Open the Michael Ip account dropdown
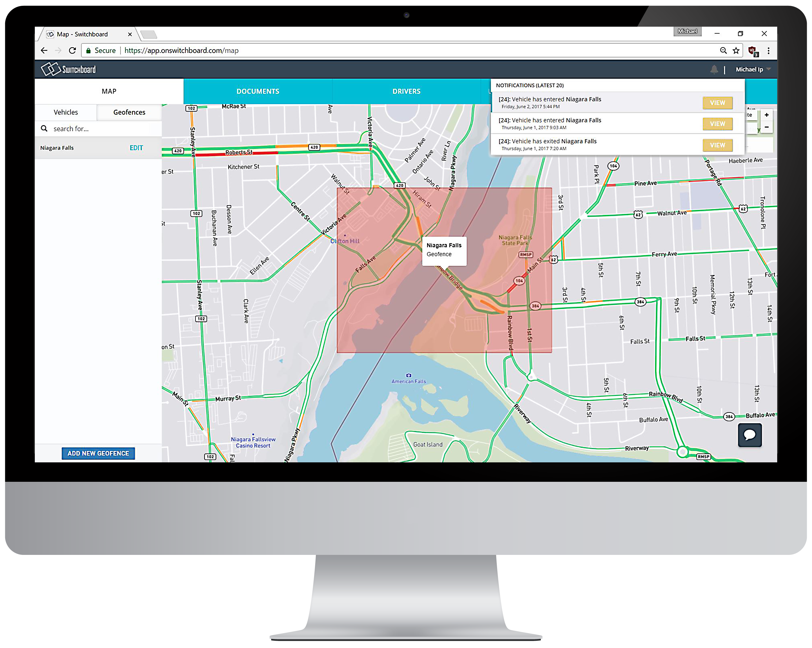Screen dimensions: 812x648 point(753,69)
